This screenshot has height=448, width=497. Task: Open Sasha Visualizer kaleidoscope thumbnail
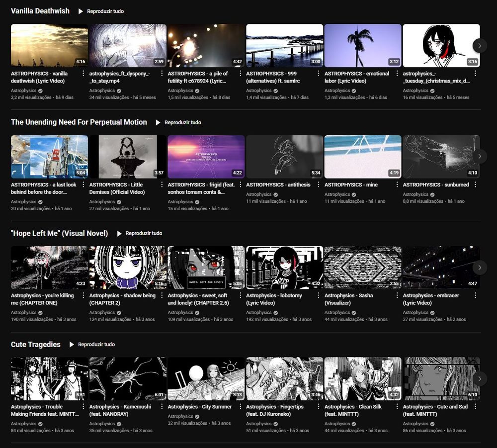(x=363, y=268)
